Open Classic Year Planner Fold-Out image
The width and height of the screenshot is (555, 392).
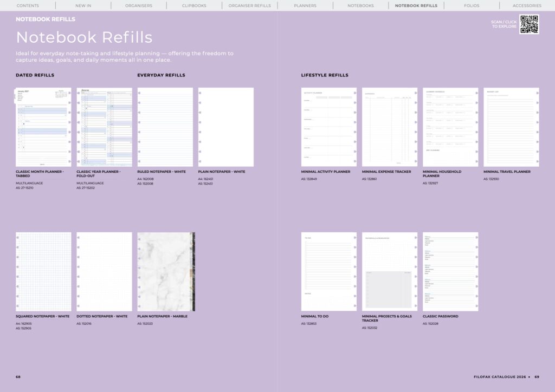(104, 127)
